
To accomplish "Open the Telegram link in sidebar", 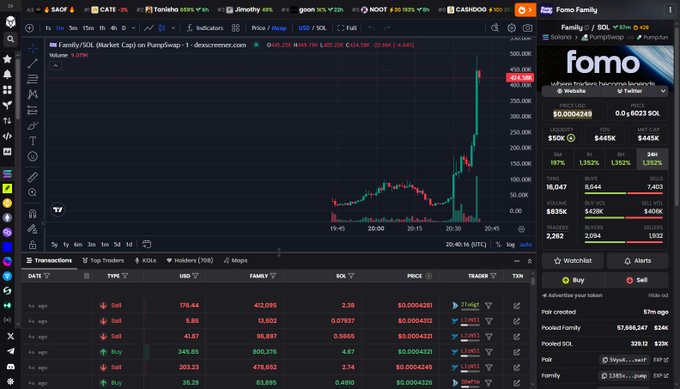I will pyautogui.click(x=10, y=351).
